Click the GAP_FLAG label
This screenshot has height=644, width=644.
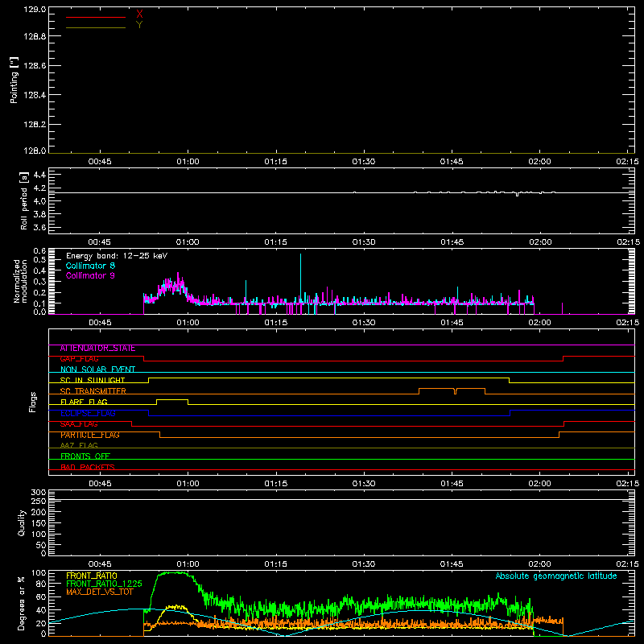[80, 359]
